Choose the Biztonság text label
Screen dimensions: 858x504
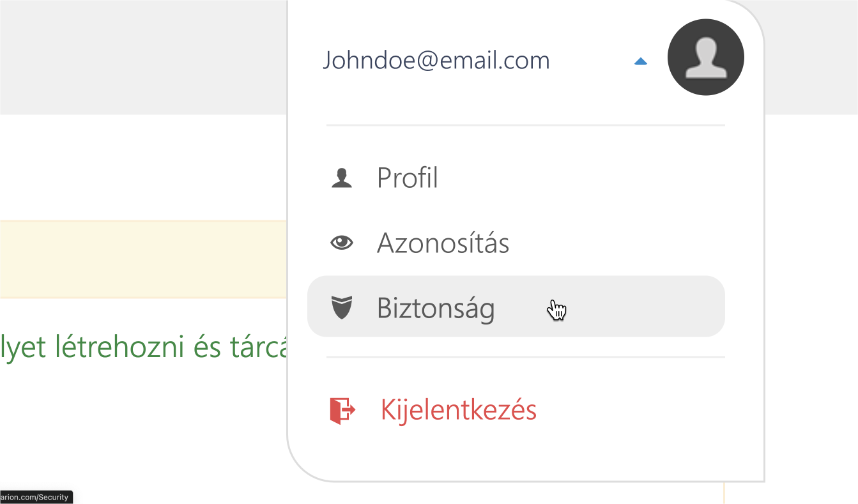(436, 309)
